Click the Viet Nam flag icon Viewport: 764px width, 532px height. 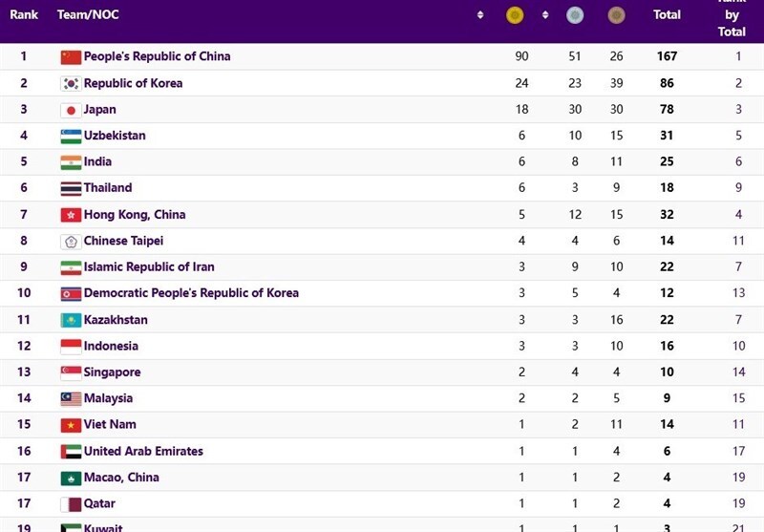71,425
